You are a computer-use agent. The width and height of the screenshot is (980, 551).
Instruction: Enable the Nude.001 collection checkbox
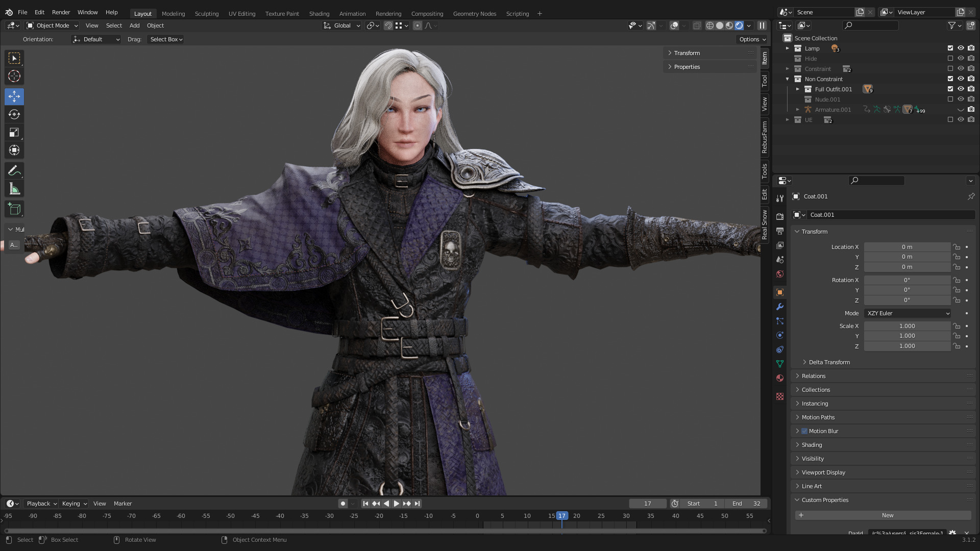click(x=950, y=99)
